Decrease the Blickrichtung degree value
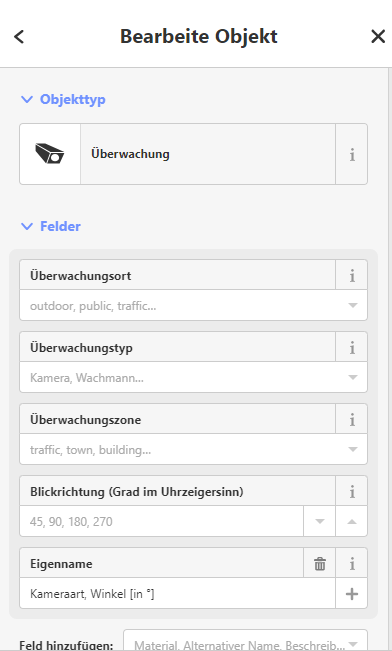Viewport: 392px width, 651px height. (320, 521)
